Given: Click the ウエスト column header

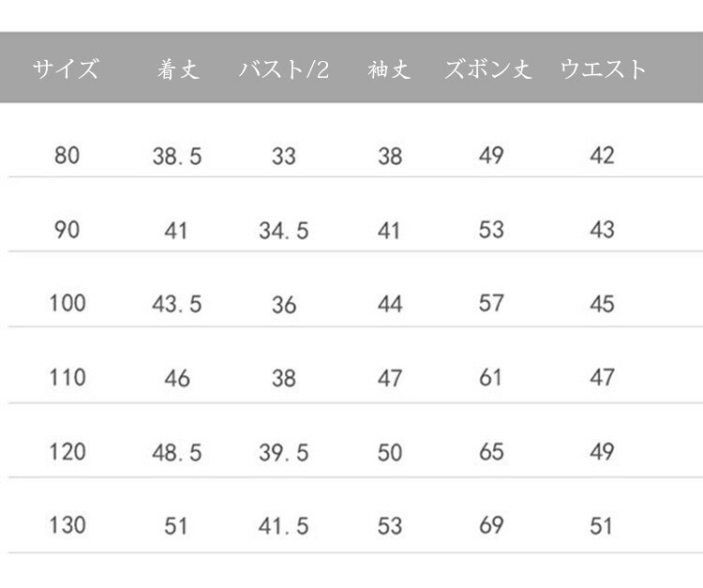Looking at the screenshot, I should [604, 69].
